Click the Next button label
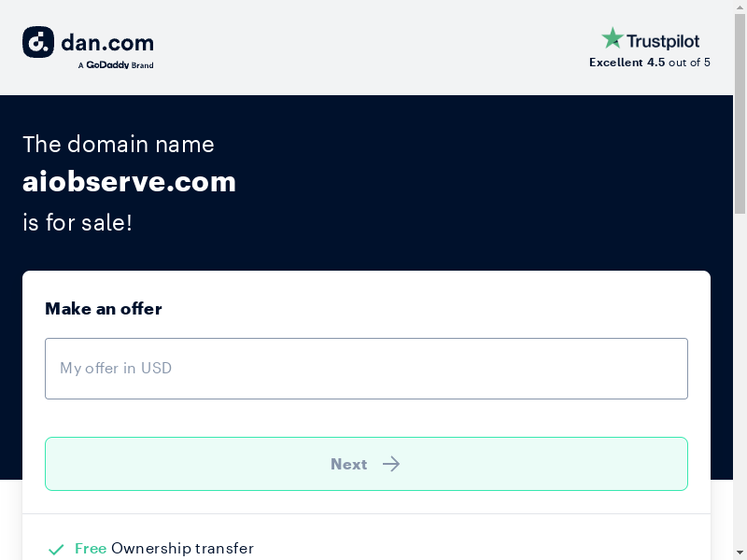This screenshot has width=747, height=560. coord(348,464)
